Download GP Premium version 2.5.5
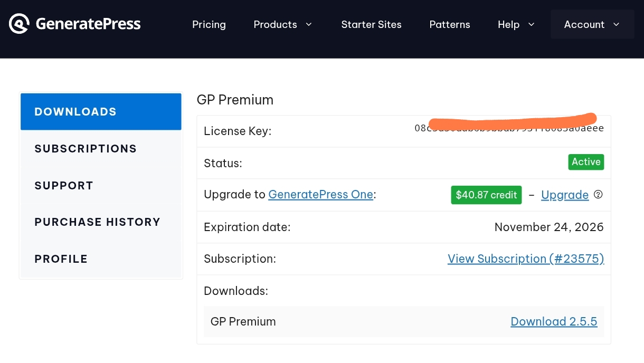The image size is (644, 363). point(554,321)
